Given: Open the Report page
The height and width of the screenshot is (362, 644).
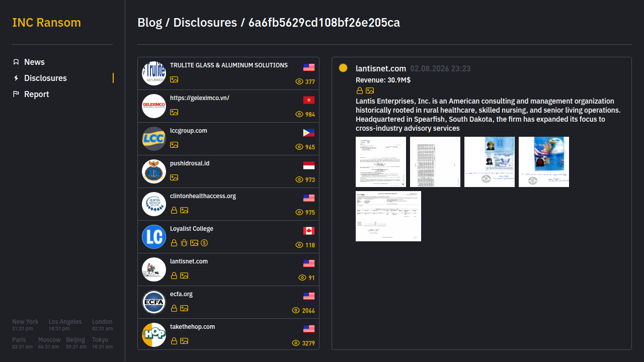Looking at the screenshot, I should [37, 94].
